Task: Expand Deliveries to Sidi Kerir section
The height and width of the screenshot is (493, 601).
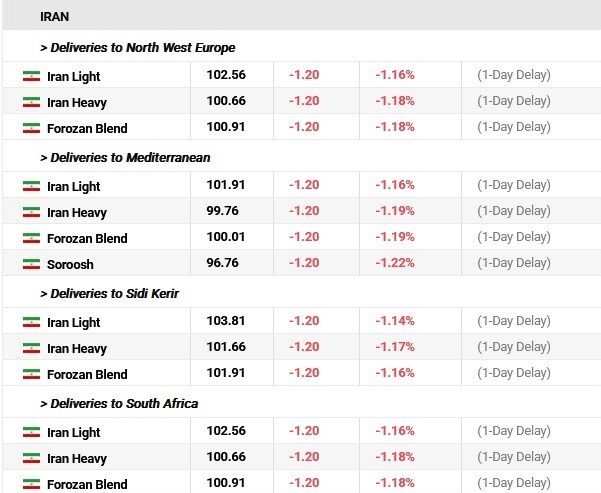Action: coord(110,294)
